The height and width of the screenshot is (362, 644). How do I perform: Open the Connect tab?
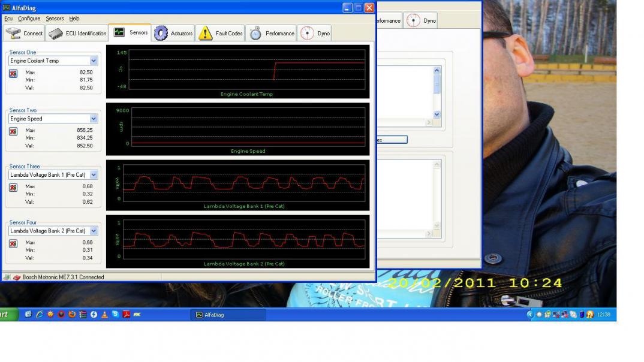(x=24, y=34)
